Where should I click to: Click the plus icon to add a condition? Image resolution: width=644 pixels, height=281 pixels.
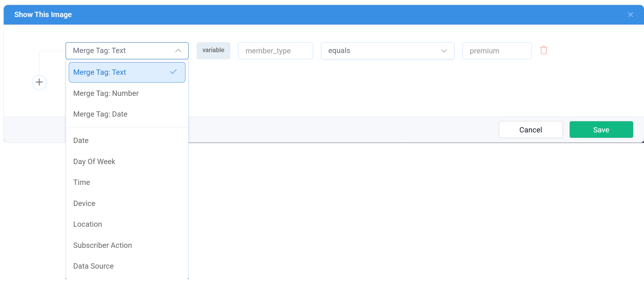tap(39, 82)
